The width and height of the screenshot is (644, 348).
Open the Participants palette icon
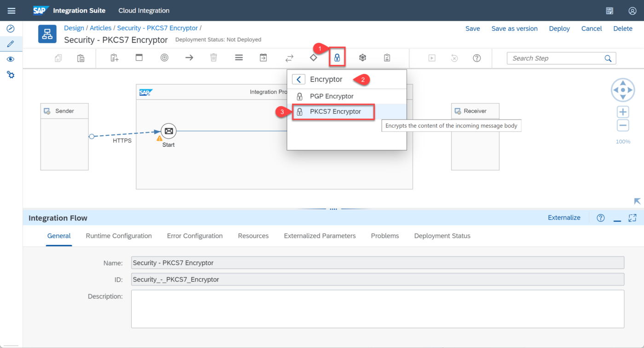click(115, 58)
